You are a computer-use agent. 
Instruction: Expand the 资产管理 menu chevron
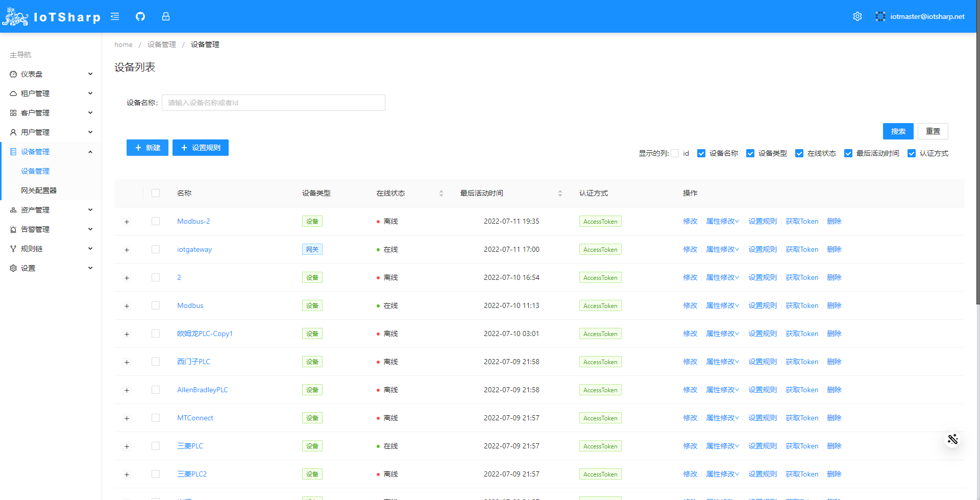tap(90, 210)
